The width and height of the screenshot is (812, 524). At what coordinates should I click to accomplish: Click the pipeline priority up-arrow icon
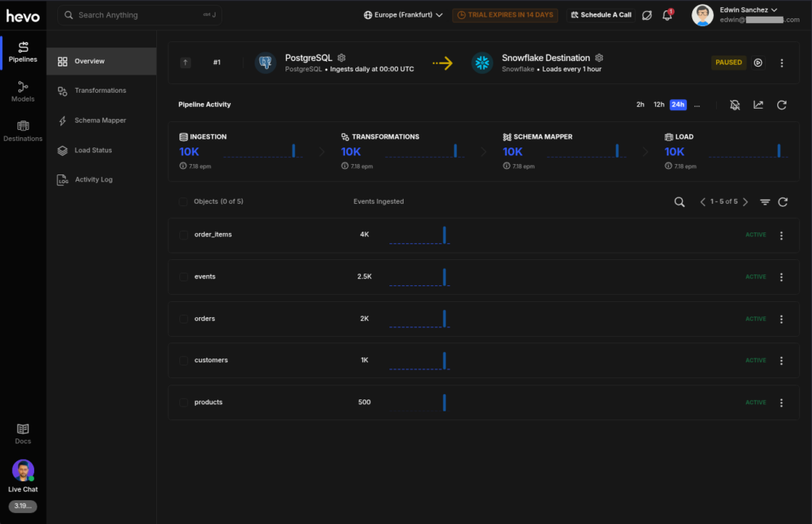pyautogui.click(x=186, y=63)
